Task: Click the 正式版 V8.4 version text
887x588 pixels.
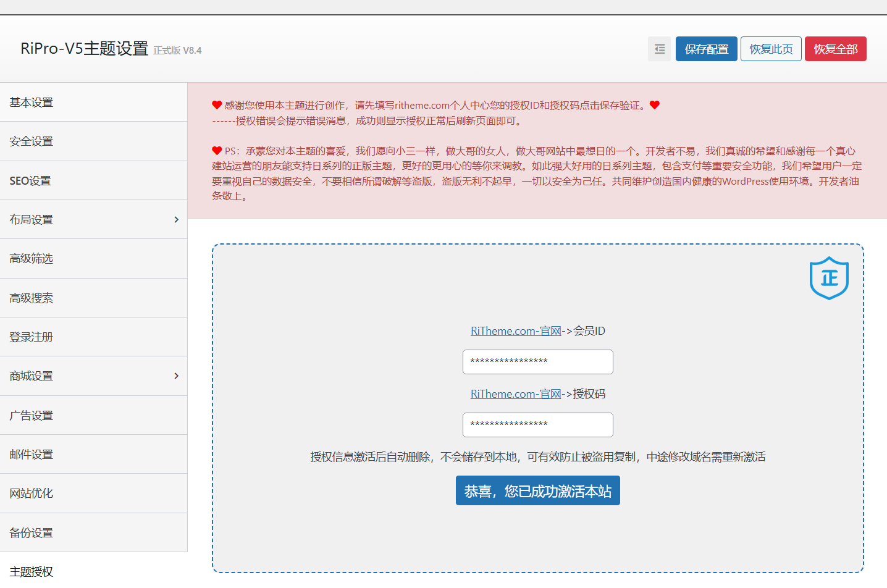Action: point(177,51)
